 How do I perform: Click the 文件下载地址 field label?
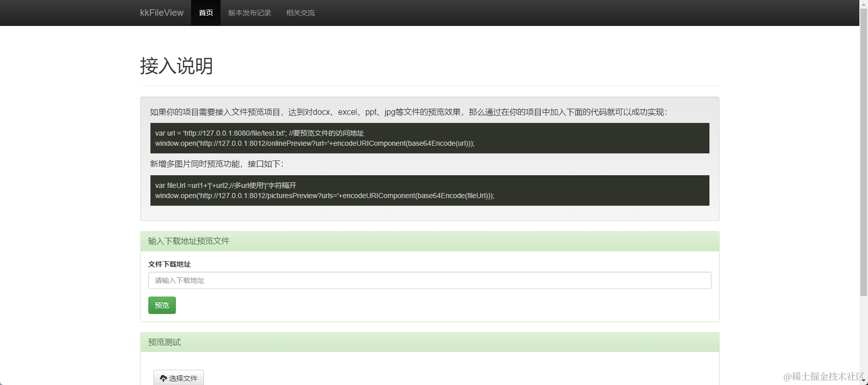point(169,264)
